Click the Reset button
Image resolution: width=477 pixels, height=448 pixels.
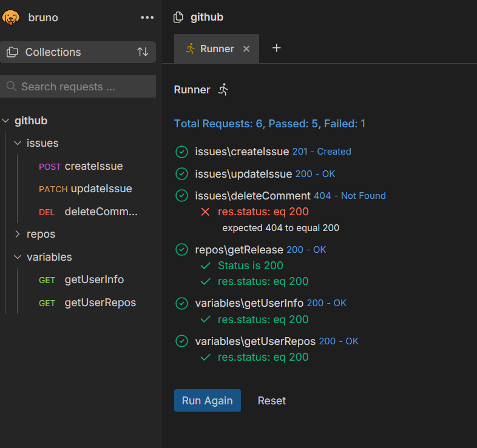[x=272, y=401]
